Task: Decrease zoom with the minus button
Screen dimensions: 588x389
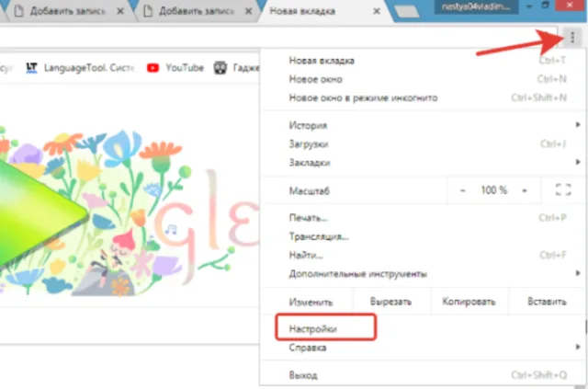Action: pyautogui.click(x=463, y=190)
